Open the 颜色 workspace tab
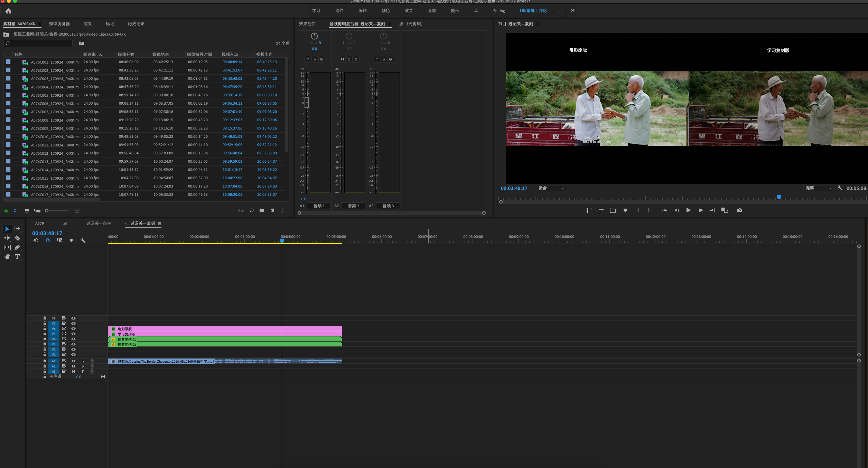This screenshot has height=468, width=868. (385, 11)
